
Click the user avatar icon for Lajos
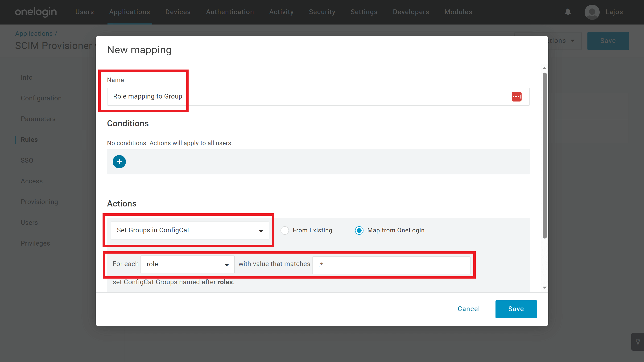[592, 12]
